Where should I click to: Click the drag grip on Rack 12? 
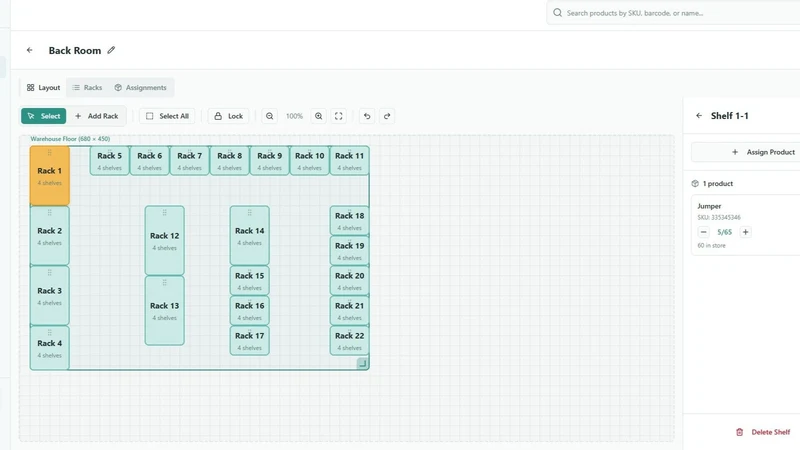tap(164, 213)
